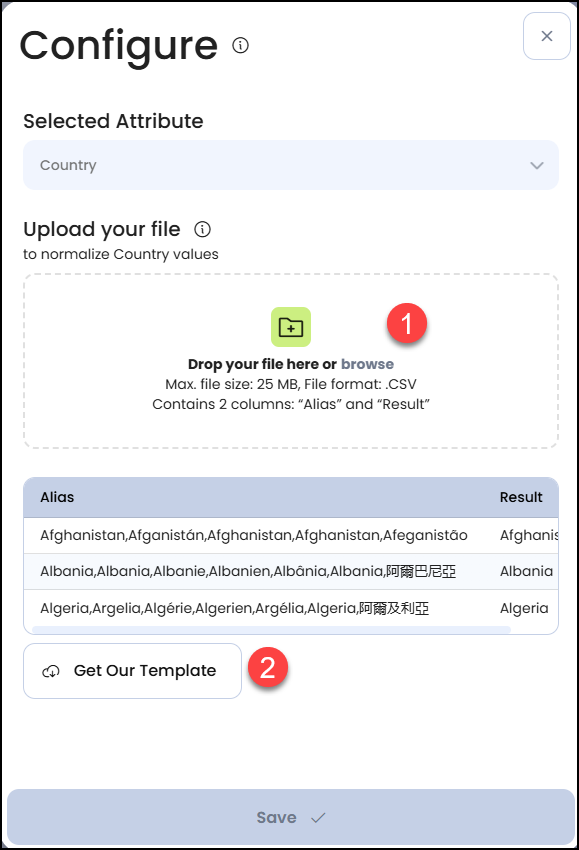
Task: Click the info icon beside Upload your file
Action: point(202,229)
